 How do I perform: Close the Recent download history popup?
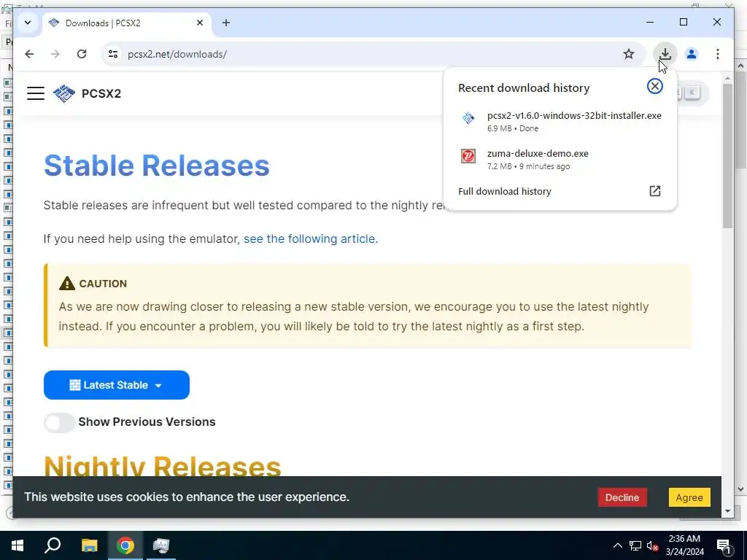pyautogui.click(x=654, y=86)
